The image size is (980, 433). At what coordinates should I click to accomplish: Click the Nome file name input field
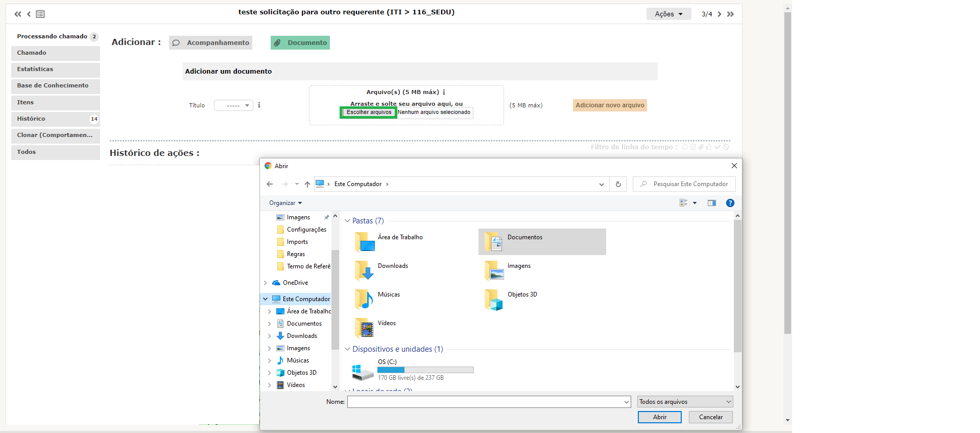click(x=485, y=402)
